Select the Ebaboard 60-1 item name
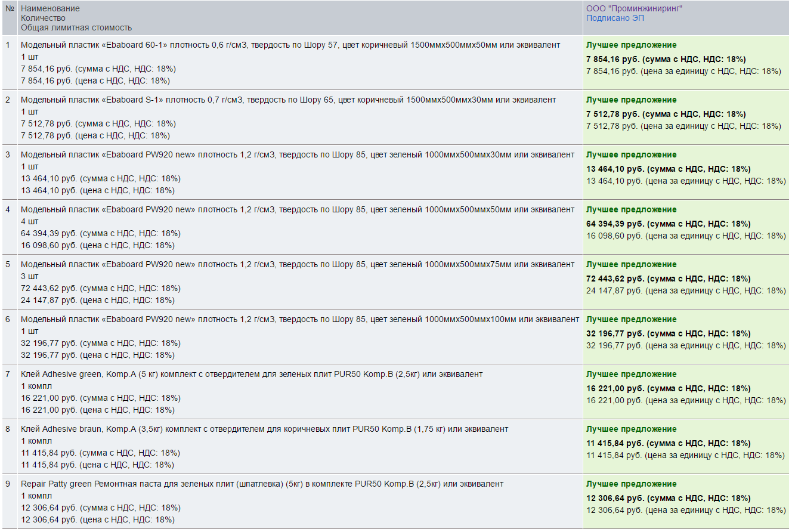The image size is (792, 532). click(x=290, y=45)
